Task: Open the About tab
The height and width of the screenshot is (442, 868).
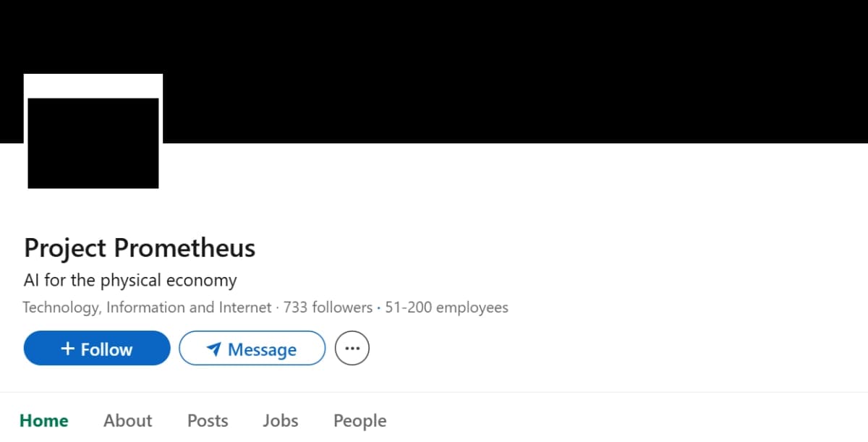Action: [128, 420]
